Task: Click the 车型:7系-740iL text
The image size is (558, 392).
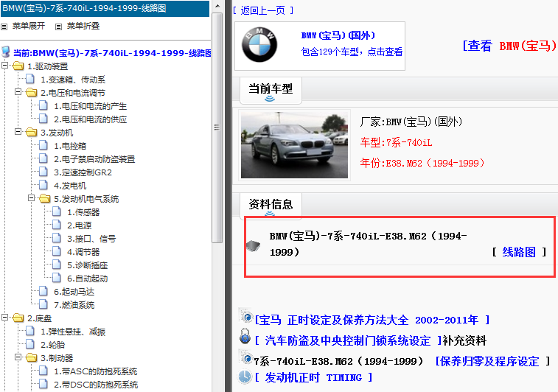Action: [396, 143]
